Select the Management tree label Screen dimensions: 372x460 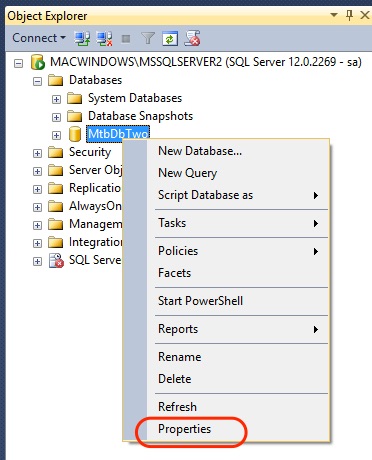tap(95, 224)
